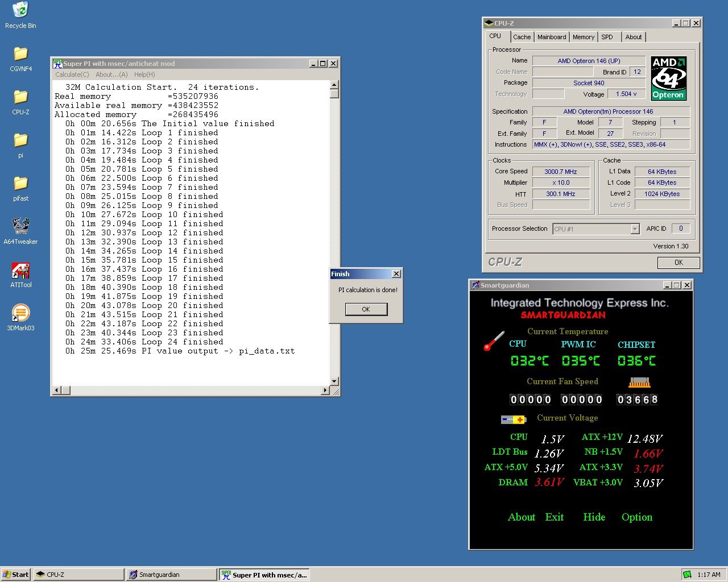Open the CPU-Z desktop folder
This screenshot has height=582, width=728.
point(20,102)
